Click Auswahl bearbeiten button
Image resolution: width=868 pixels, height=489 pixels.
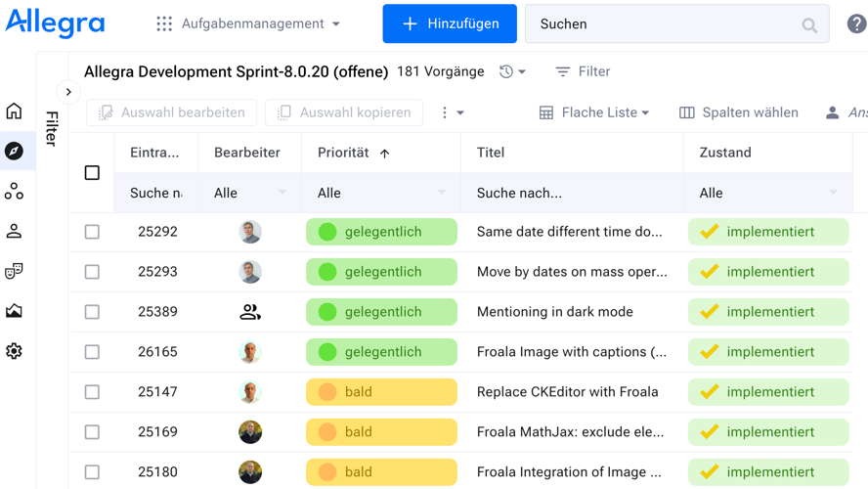click(172, 112)
